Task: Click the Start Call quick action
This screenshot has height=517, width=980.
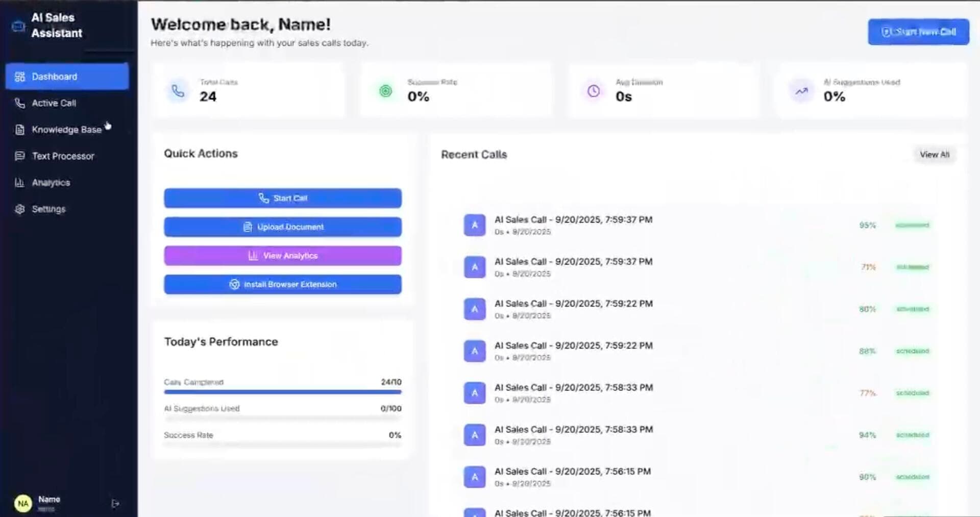Action: coord(283,198)
